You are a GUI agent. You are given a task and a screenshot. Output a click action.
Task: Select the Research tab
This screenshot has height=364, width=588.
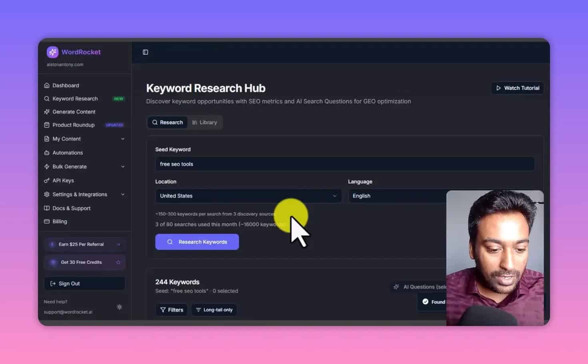(x=167, y=122)
